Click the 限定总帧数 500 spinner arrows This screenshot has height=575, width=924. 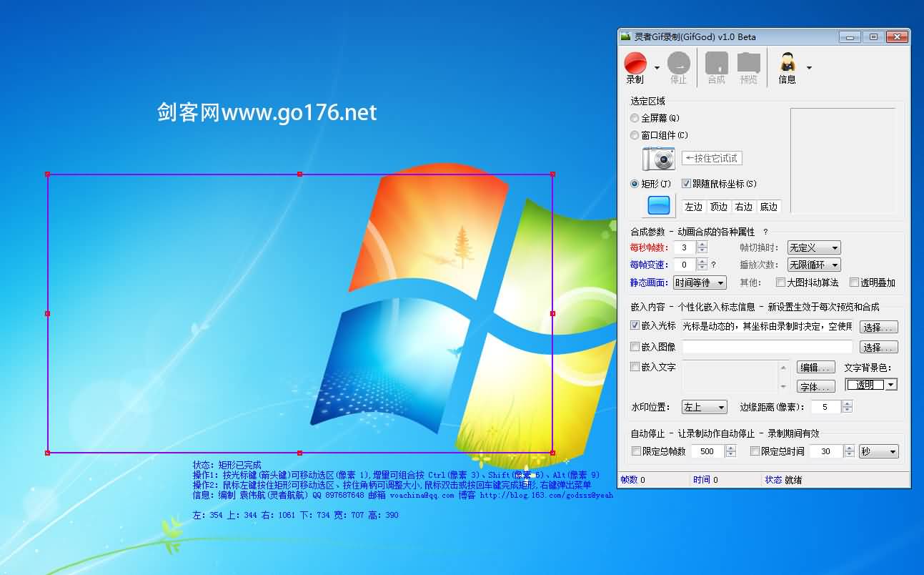[730, 451]
